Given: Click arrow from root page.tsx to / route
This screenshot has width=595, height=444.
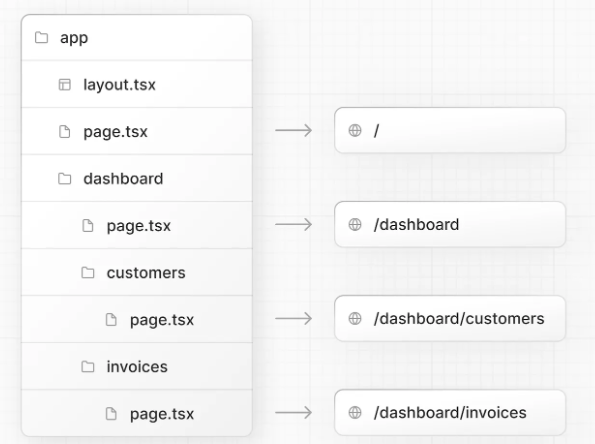Looking at the screenshot, I should pos(294,130).
